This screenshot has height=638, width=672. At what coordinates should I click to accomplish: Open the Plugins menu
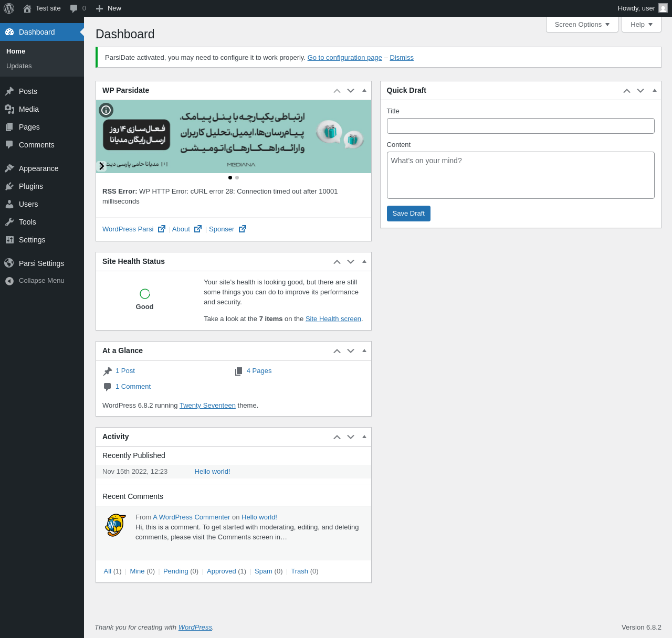42,186
